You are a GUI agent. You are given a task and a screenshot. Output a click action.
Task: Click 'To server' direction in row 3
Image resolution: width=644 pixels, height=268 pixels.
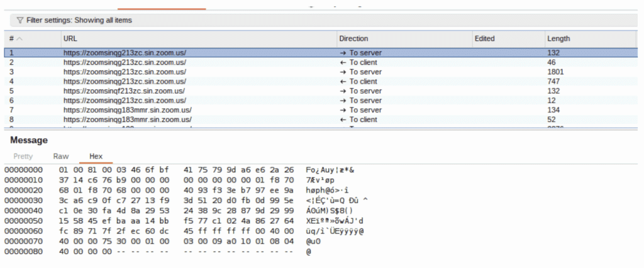(x=360, y=72)
